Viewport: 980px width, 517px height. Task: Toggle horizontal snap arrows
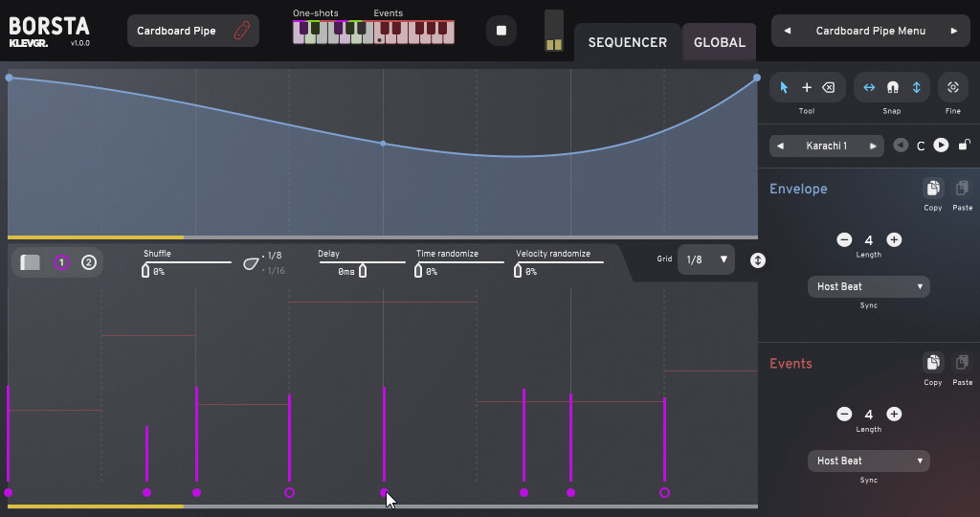pyautogui.click(x=869, y=87)
